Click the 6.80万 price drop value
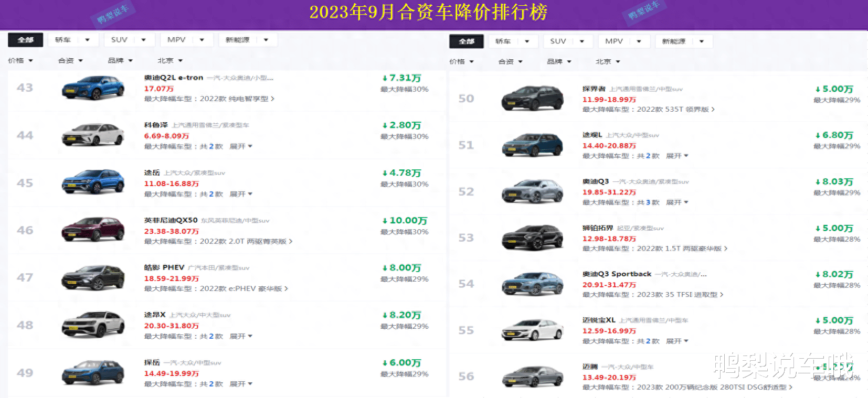 (x=834, y=135)
